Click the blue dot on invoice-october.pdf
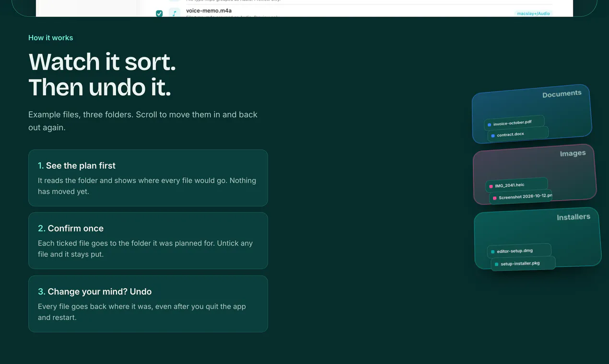Screen dimensions: 609x364 tap(489, 125)
